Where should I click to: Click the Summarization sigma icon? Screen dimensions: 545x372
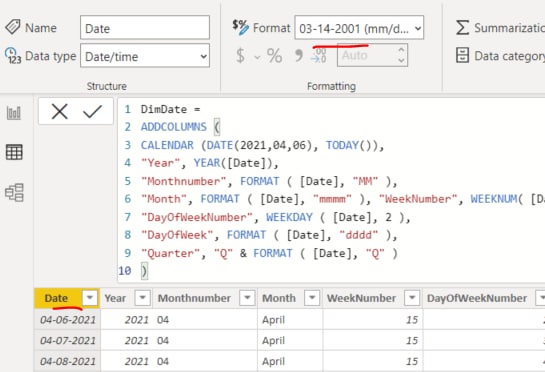pos(462,27)
